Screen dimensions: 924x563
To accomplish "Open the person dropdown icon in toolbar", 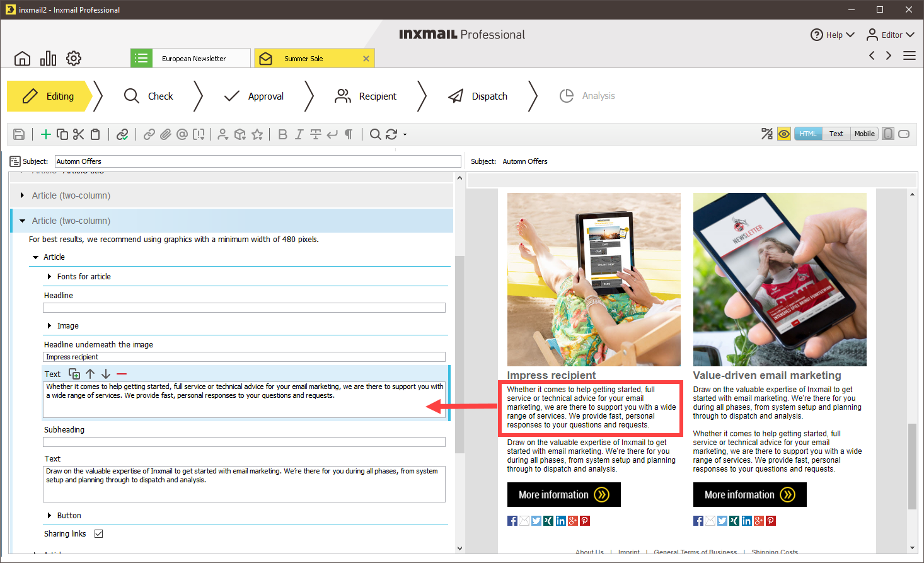I will [x=223, y=134].
